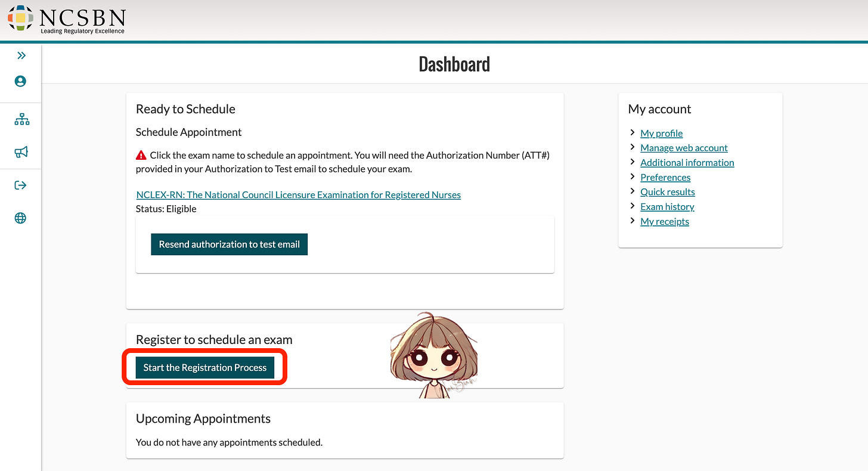Image resolution: width=868 pixels, height=471 pixels.
Task: Open the sitemap hierarchy sidebar icon
Action: pyautogui.click(x=21, y=120)
